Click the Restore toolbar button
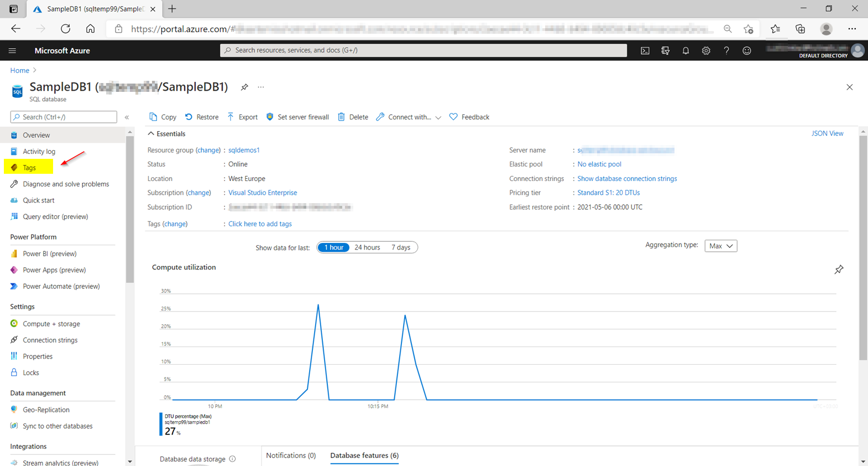 (202, 117)
